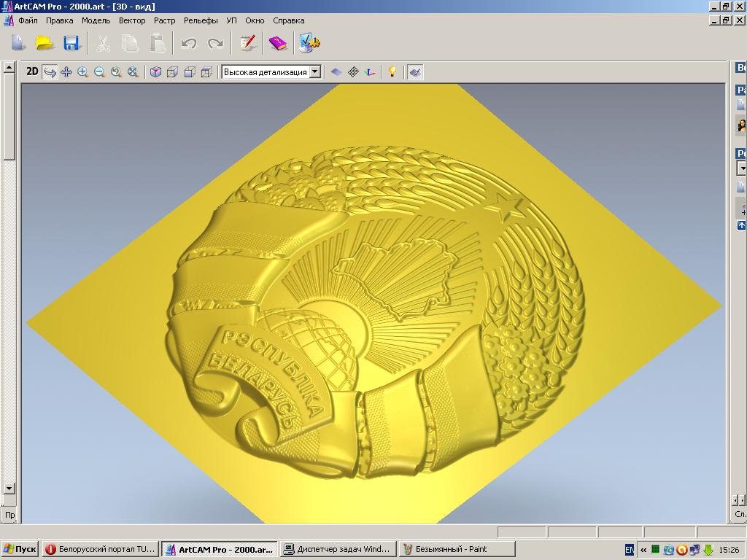Image resolution: width=747 pixels, height=560 pixels.
Task: Click the EN language indicator
Action: [629, 550]
